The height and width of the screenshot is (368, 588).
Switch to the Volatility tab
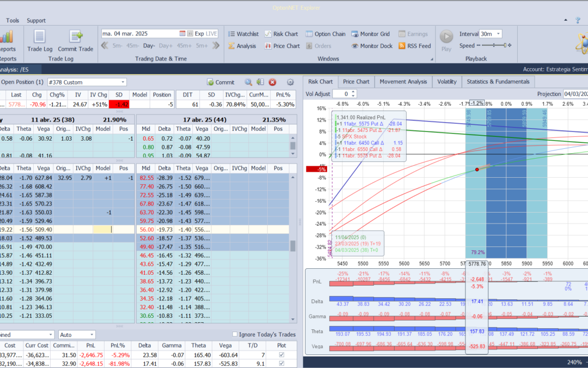pyautogui.click(x=447, y=81)
